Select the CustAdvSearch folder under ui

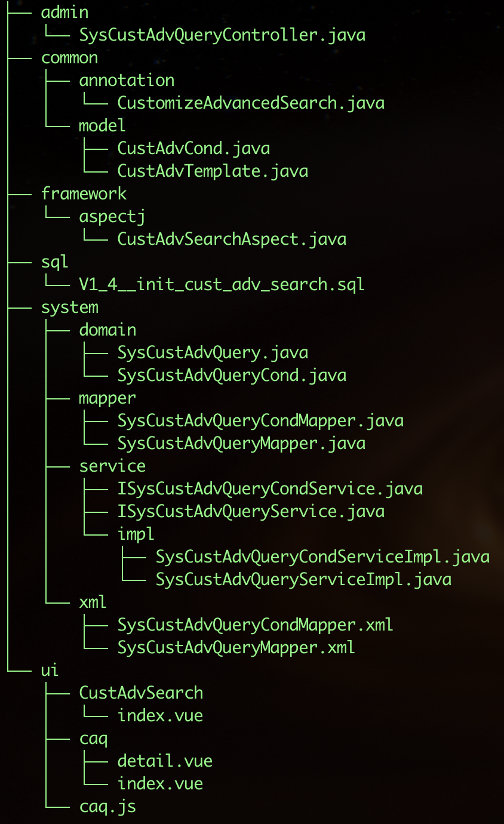141,693
